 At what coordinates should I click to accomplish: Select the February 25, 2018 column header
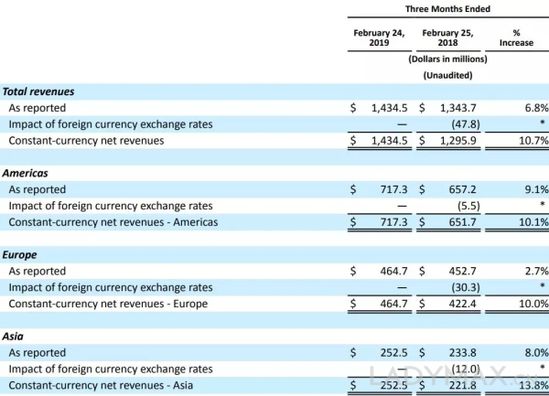click(448, 38)
